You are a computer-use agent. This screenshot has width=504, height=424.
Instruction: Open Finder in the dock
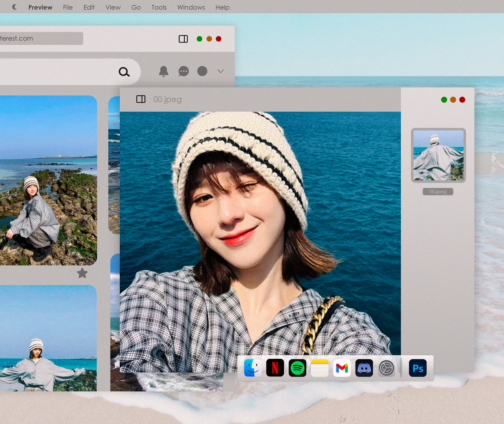[252, 368]
